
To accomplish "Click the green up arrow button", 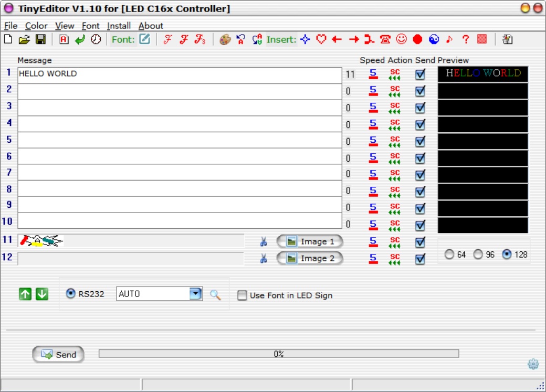I will pos(25,294).
